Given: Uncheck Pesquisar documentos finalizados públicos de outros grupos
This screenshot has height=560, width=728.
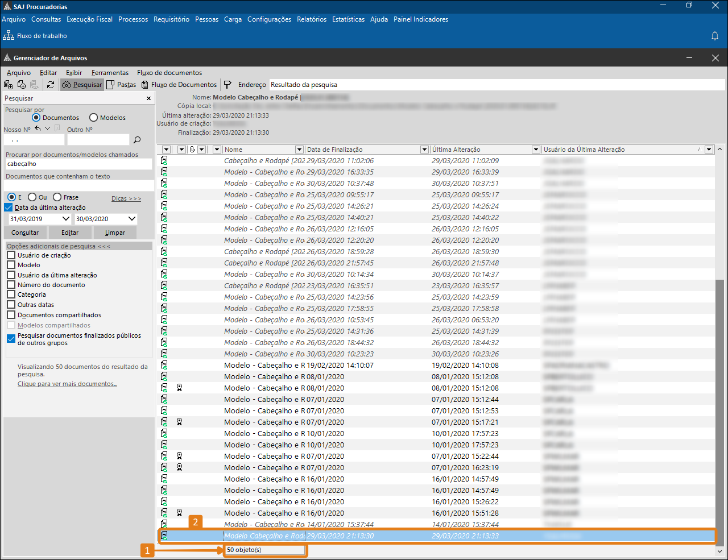Looking at the screenshot, I should coord(11,338).
